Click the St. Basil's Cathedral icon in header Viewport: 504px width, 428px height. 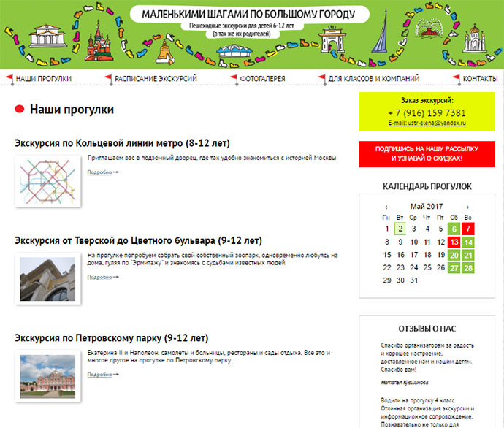point(99,42)
